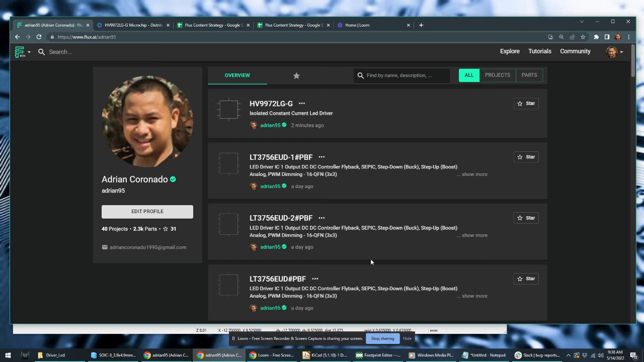Click the page vertical scrollbar
Viewport: 644px width, 362px height.
coord(633,60)
